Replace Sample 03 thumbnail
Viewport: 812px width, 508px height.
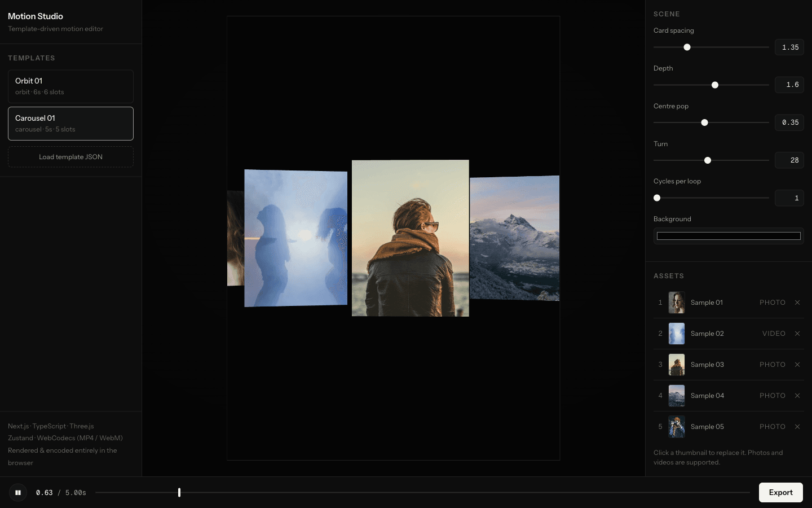677,365
